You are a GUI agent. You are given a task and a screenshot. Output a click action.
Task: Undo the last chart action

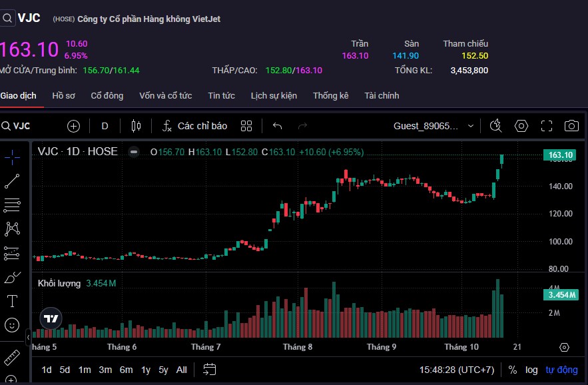278,126
